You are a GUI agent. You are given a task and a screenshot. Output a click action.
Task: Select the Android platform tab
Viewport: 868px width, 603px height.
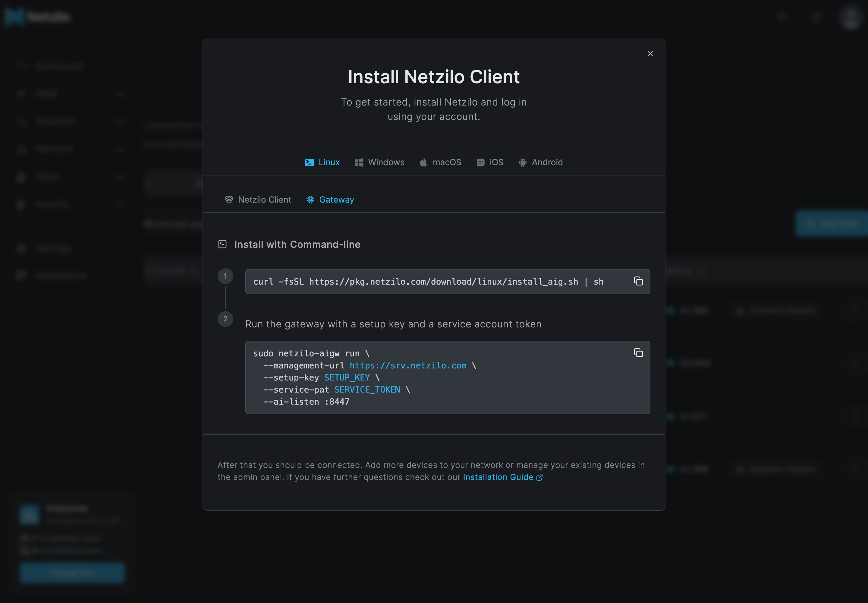point(540,163)
